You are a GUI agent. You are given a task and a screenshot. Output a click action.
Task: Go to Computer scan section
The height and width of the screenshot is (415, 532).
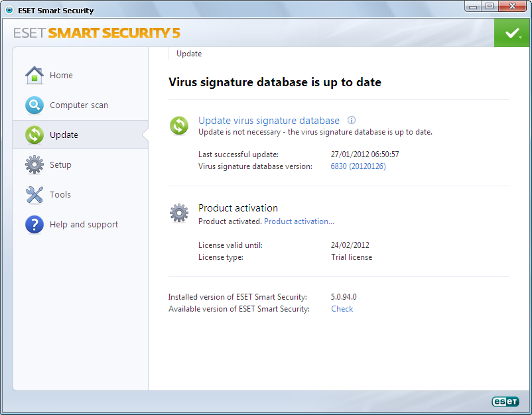pos(78,105)
